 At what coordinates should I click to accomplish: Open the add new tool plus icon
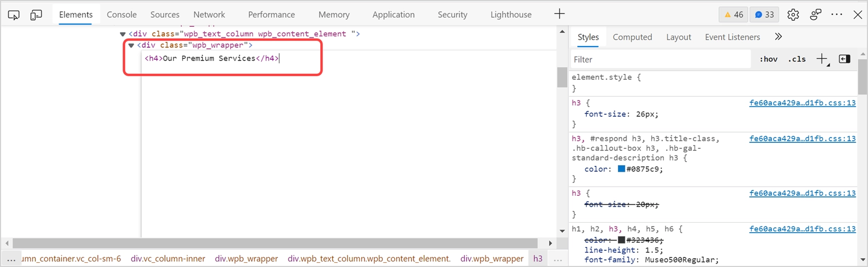click(x=560, y=14)
